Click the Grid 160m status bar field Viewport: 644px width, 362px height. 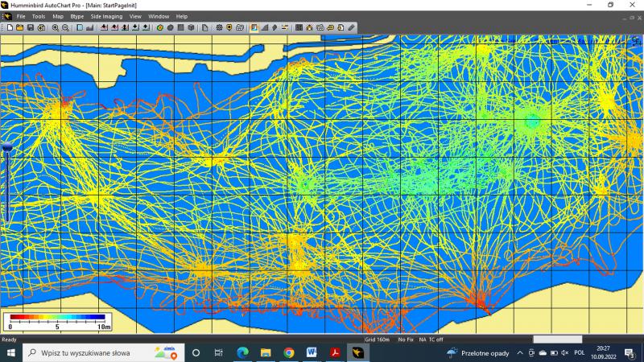click(377, 339)
